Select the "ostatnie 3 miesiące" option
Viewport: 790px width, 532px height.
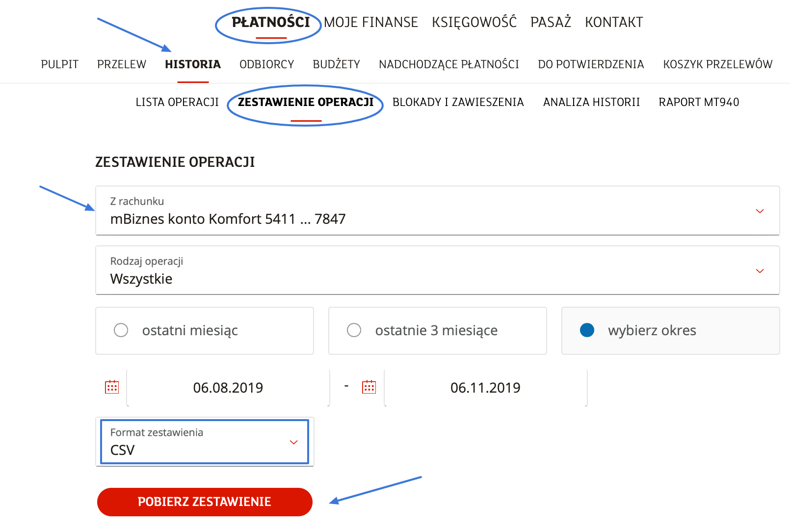pos(354,330)
